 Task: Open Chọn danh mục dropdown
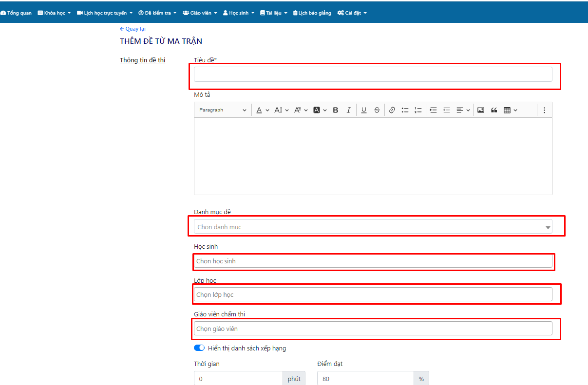373,226
